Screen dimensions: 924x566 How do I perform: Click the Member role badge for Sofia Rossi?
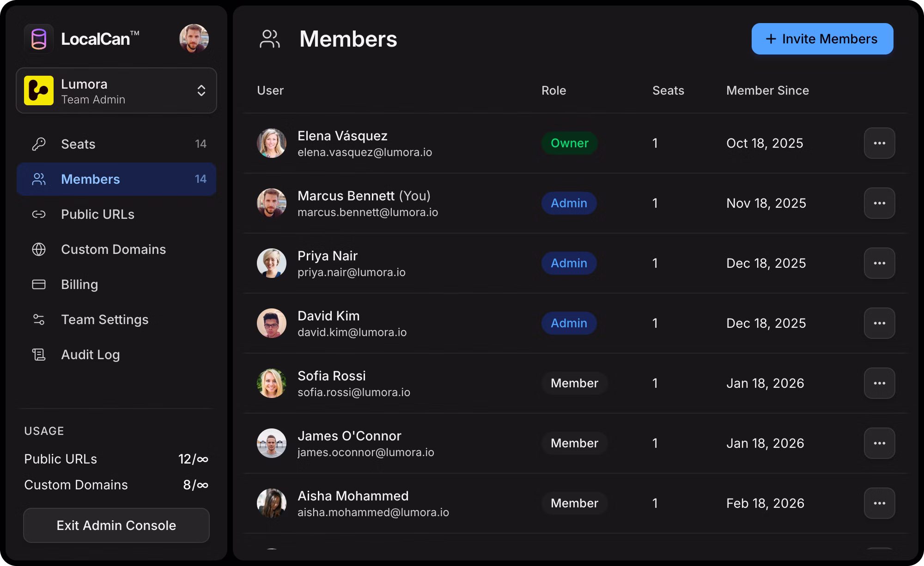(575, 383)
